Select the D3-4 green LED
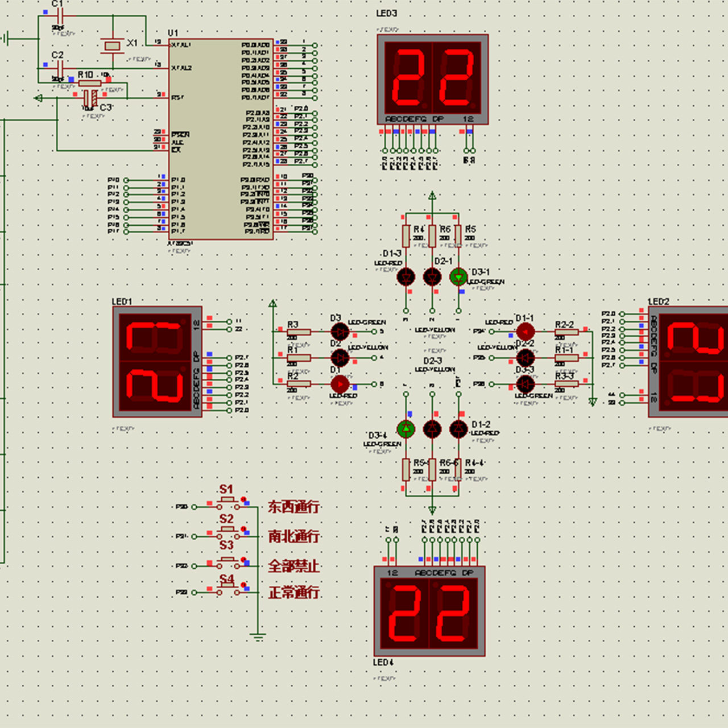The width and height of the screenshot is (728, 728). coord(406,429)
